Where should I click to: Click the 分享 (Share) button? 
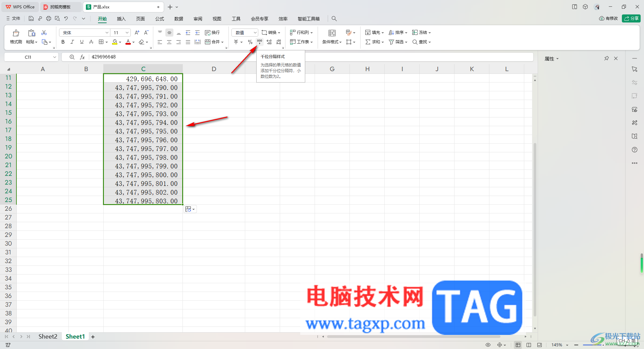(x=631, y=18)
